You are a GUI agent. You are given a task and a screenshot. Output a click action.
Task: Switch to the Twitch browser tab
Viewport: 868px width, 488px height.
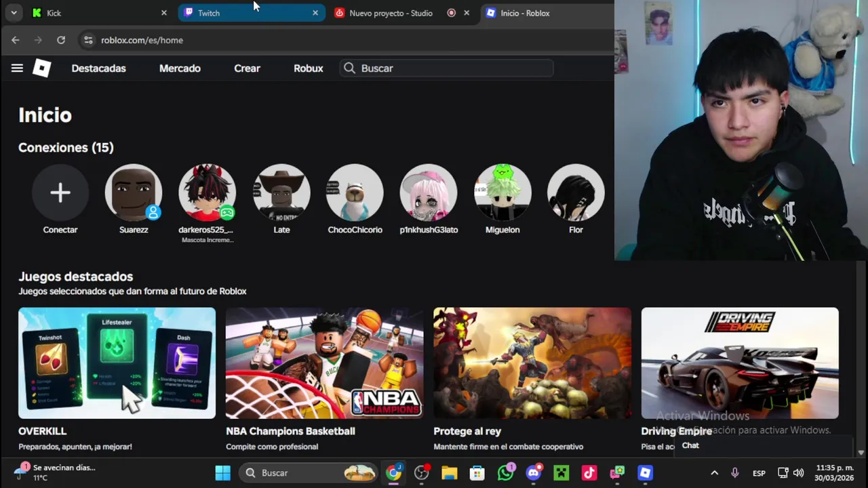click(251, 13)
